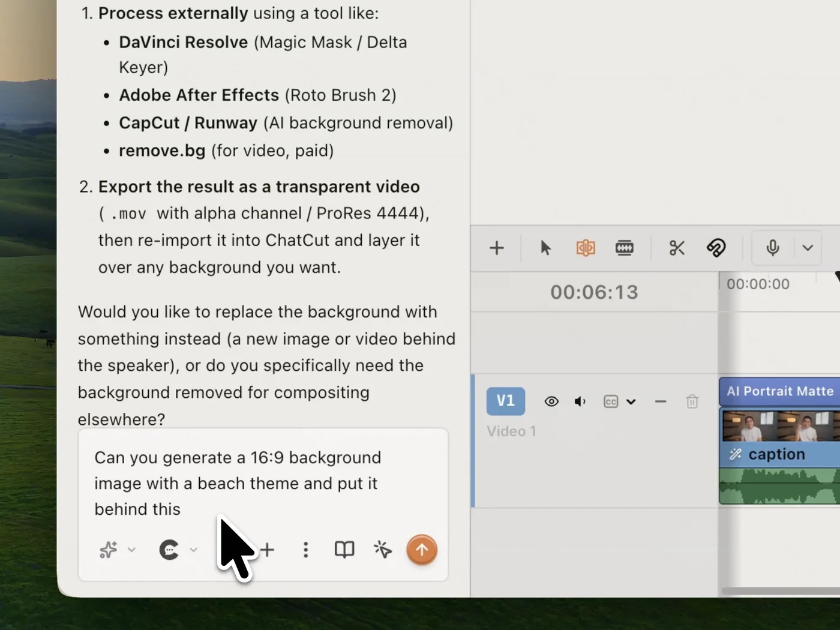840x630 pixels.
Task: Open the three-dot more options menu
Action: [x=306, y=550]
